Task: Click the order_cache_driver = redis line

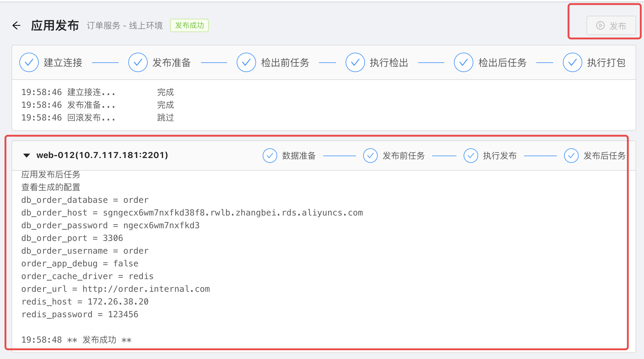Action: [x=87, y=276]
